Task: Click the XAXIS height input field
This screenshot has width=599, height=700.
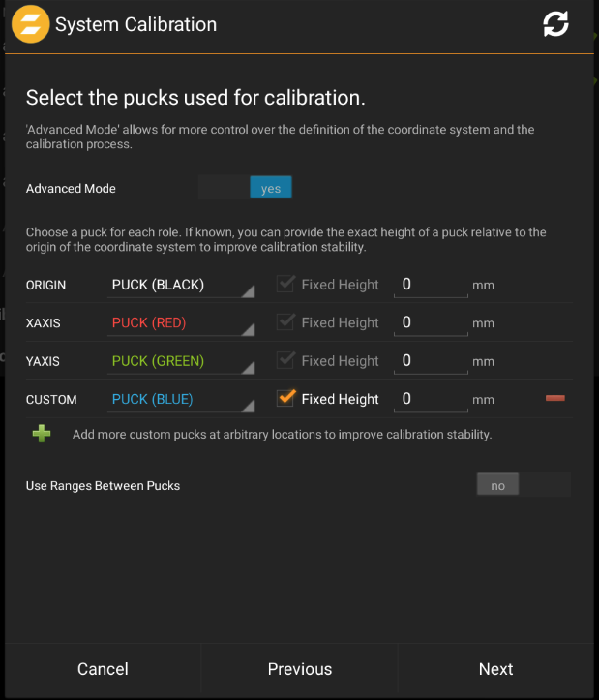Action: 431,322
